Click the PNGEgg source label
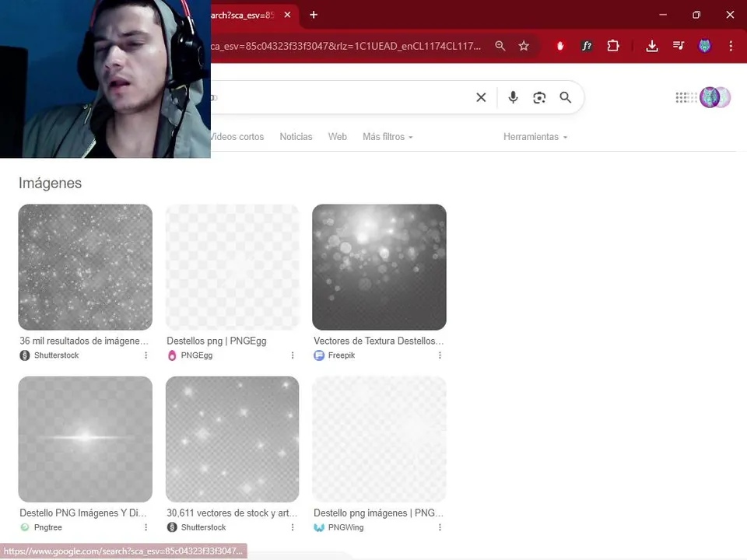Screen dimensions: 747x560 pos(196,355)
